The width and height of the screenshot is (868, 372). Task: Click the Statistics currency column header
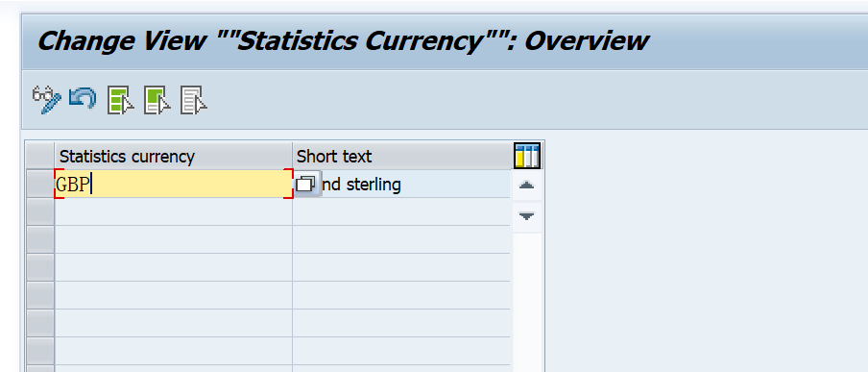tap(174, 156)
